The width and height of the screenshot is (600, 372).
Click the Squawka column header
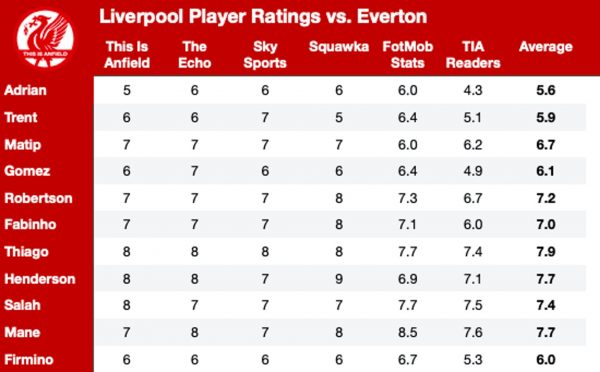[x=339, y=47]
